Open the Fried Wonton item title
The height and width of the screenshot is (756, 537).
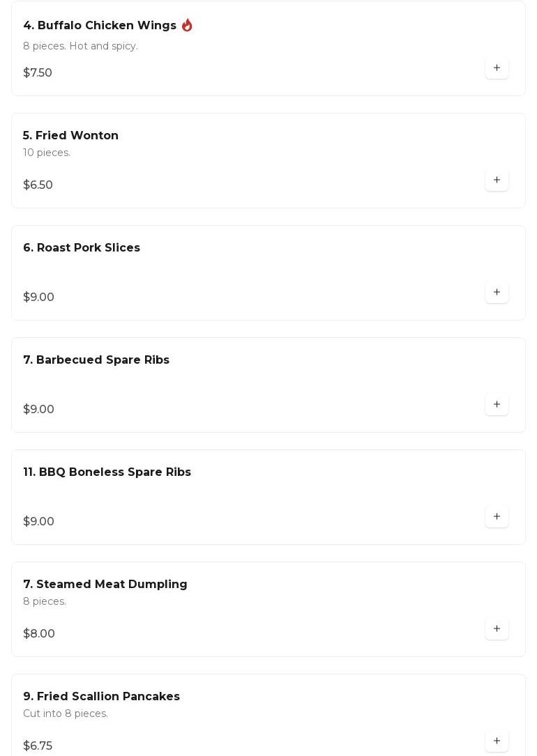pos(70,136)
